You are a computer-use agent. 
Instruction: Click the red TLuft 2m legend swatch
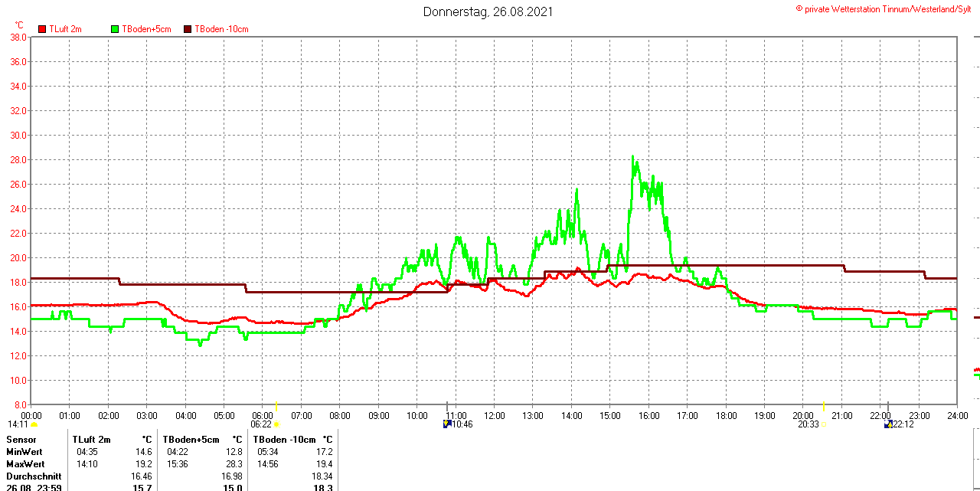point(42,29)
